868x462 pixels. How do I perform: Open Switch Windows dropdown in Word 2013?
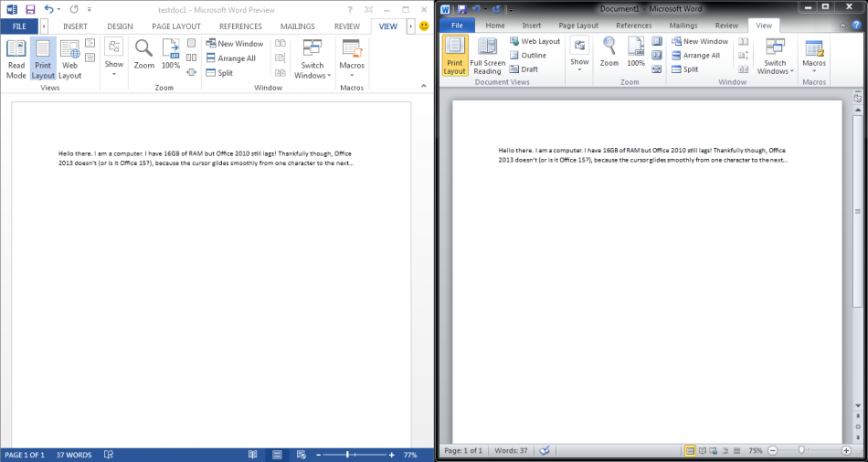pyautogui.click(x=312, y=59)
